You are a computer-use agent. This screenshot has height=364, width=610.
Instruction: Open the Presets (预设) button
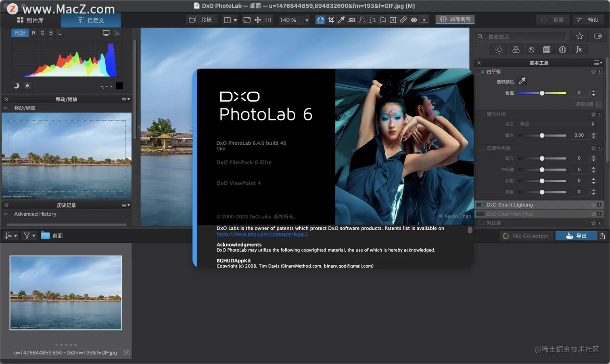[587, 20]
